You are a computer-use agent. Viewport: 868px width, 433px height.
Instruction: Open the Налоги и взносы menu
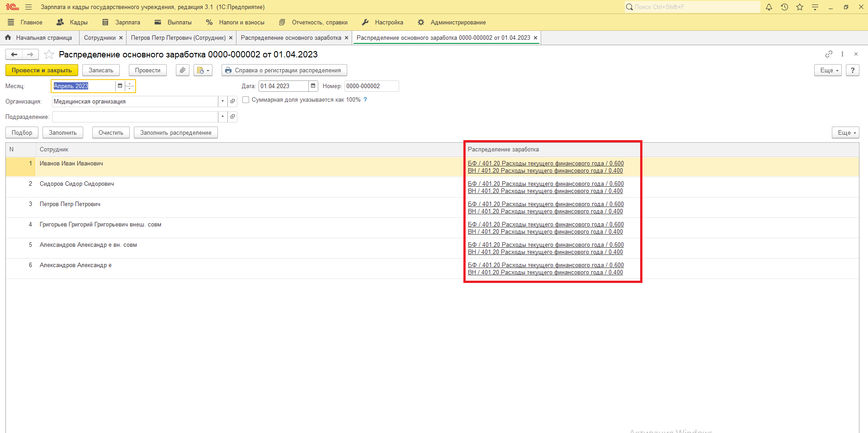pos(235,23)
